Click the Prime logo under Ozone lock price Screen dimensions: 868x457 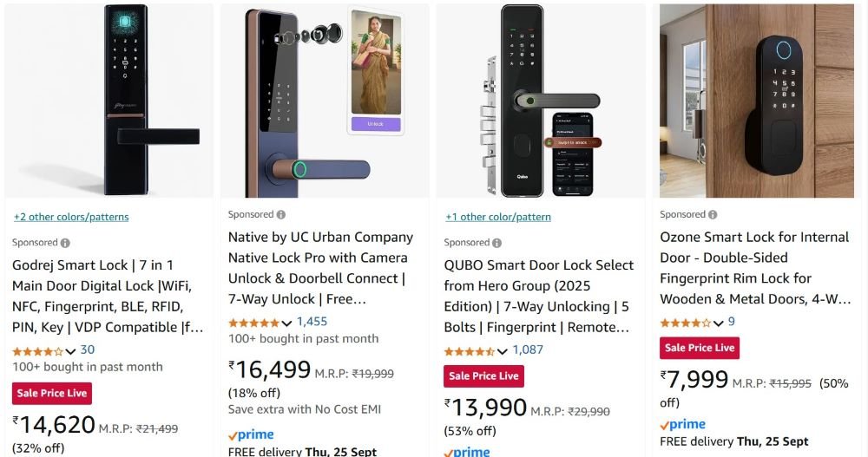coord(682,424)
